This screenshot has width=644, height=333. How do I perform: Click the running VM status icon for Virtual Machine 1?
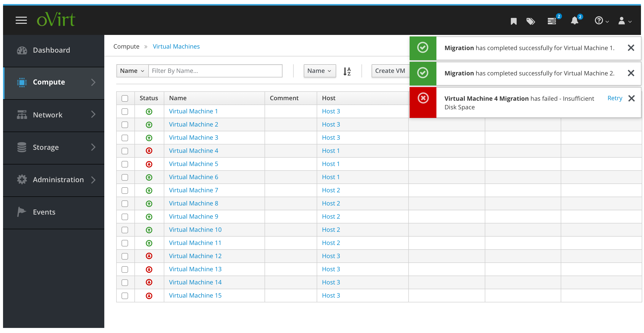(x=149, y=111)
